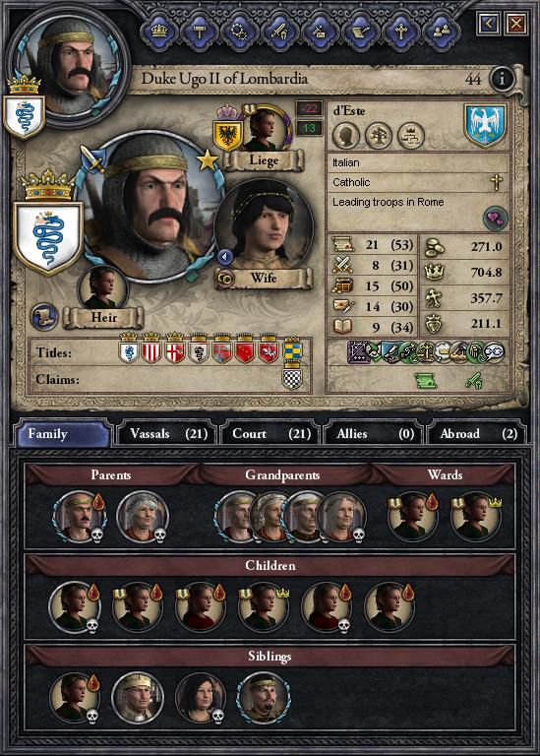This screenshot has width=540, height=756.
Task: Switch to the Vassals (21) tab
Action: 168,433
